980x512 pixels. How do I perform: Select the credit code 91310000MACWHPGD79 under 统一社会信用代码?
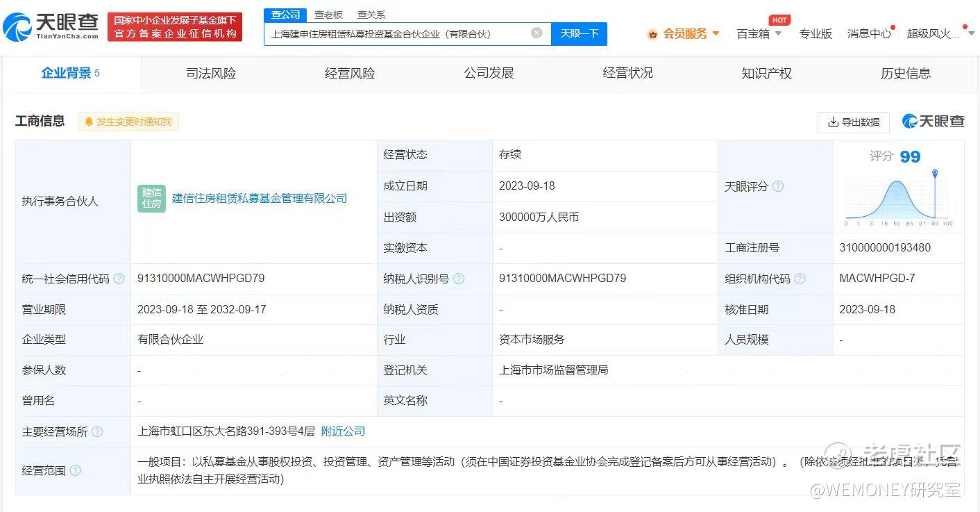(201, 279)
